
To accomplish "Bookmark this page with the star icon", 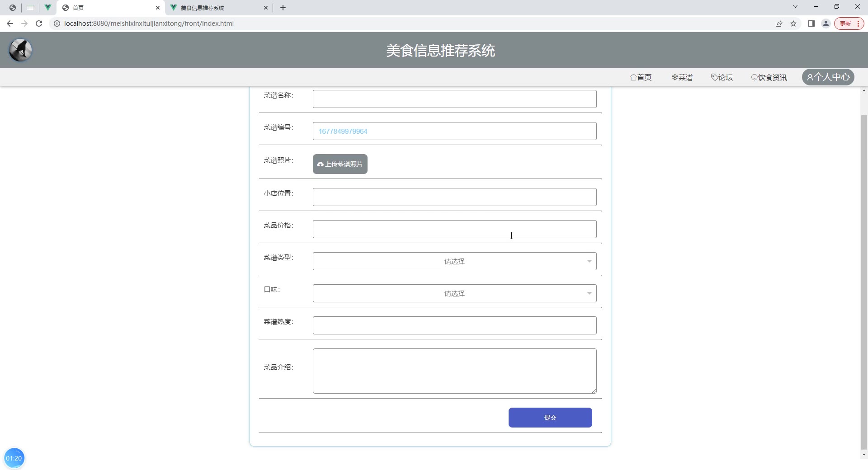I will pos(793,23).
